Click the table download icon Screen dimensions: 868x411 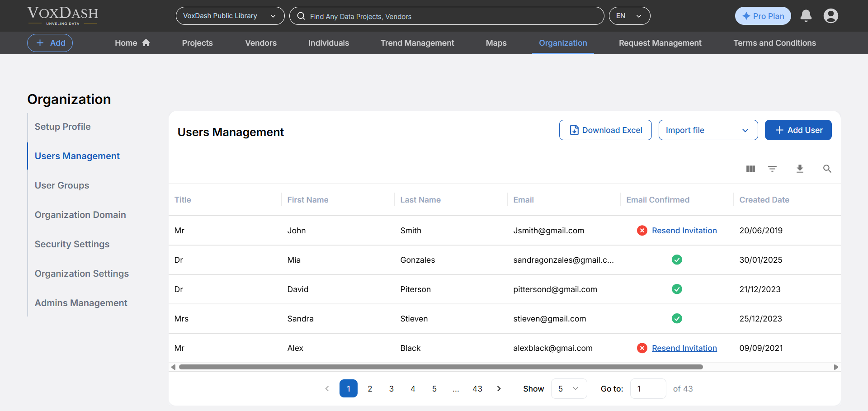(x=800, y=169)
